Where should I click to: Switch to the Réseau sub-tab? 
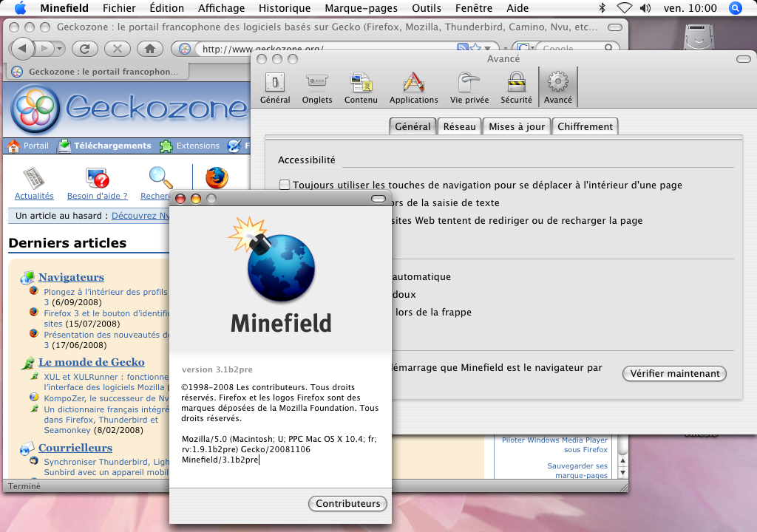point(460,126)
